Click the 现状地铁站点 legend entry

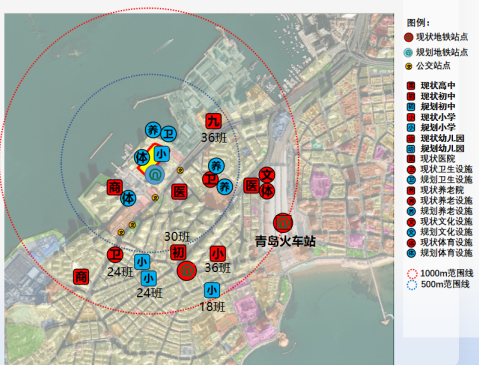436,37
